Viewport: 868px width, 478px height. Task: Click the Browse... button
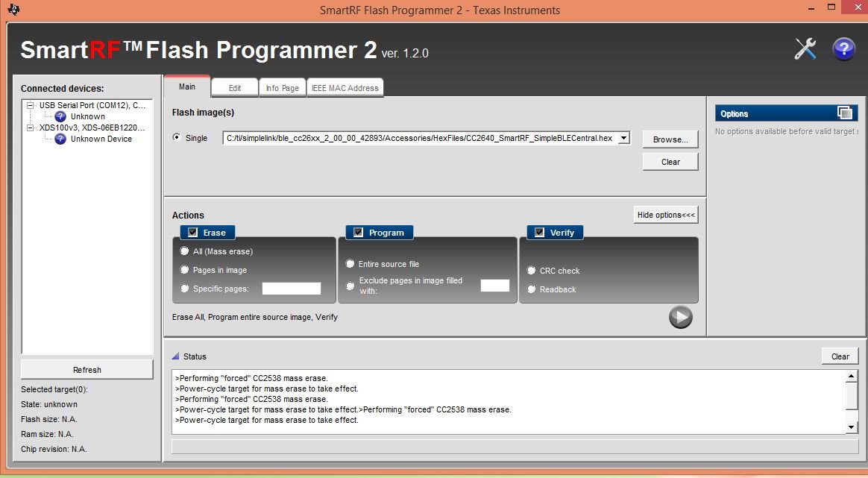click(670, 139)
